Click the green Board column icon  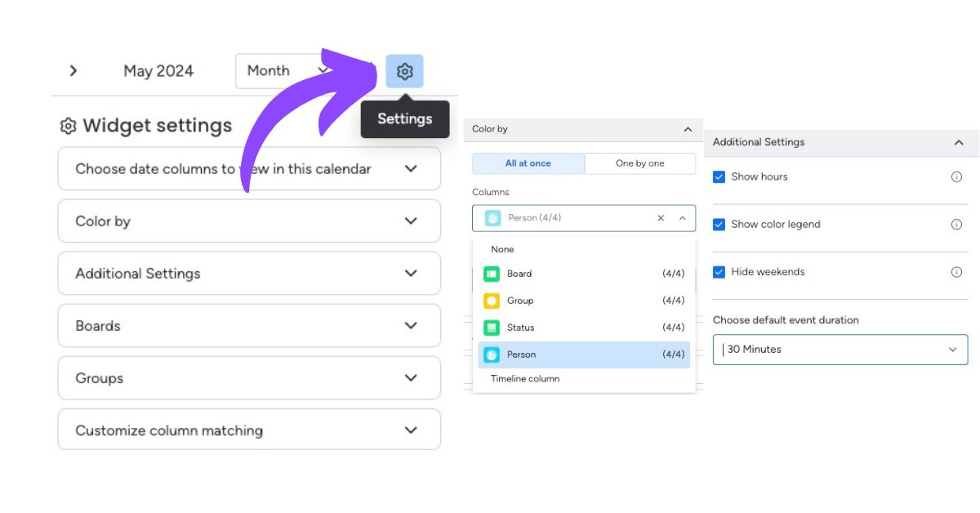click(492, 274)
